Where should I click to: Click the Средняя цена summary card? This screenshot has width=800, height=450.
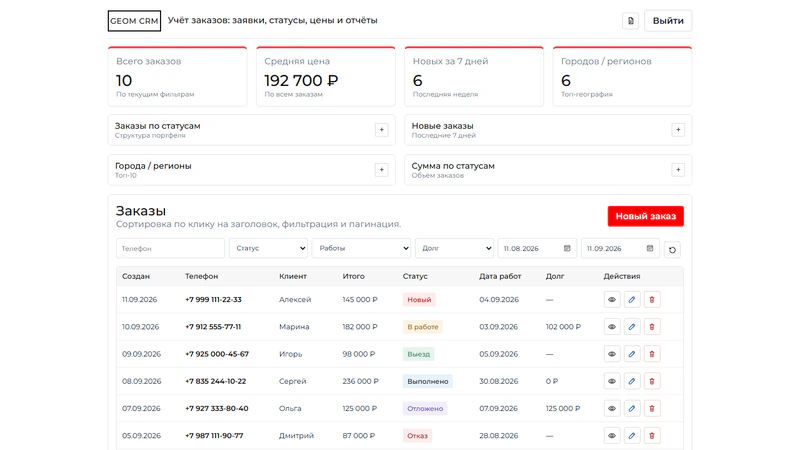pyautogui.click(x=326, y=77)
